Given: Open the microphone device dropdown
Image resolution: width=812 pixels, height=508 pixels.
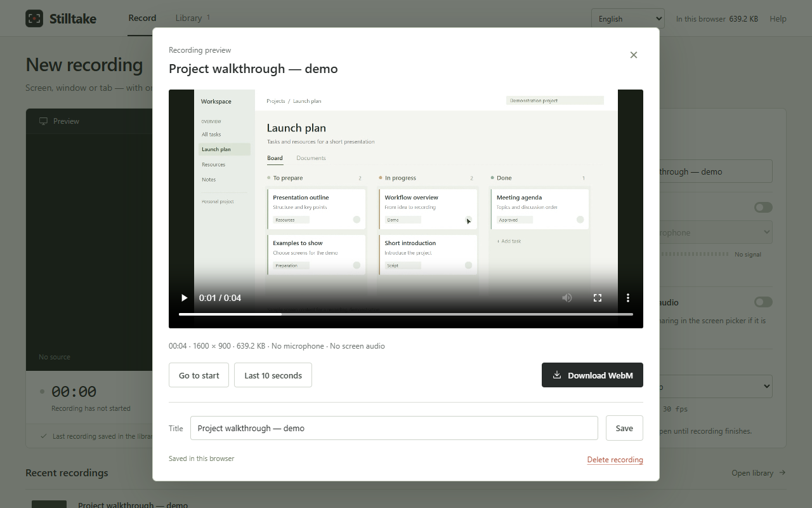Looking at the screenshot, I should (716, 232).
